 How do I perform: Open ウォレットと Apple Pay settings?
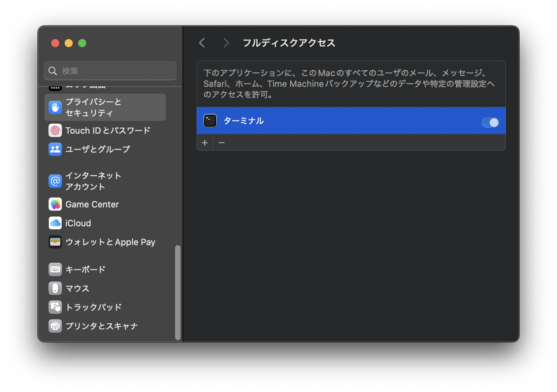point(110,242)
